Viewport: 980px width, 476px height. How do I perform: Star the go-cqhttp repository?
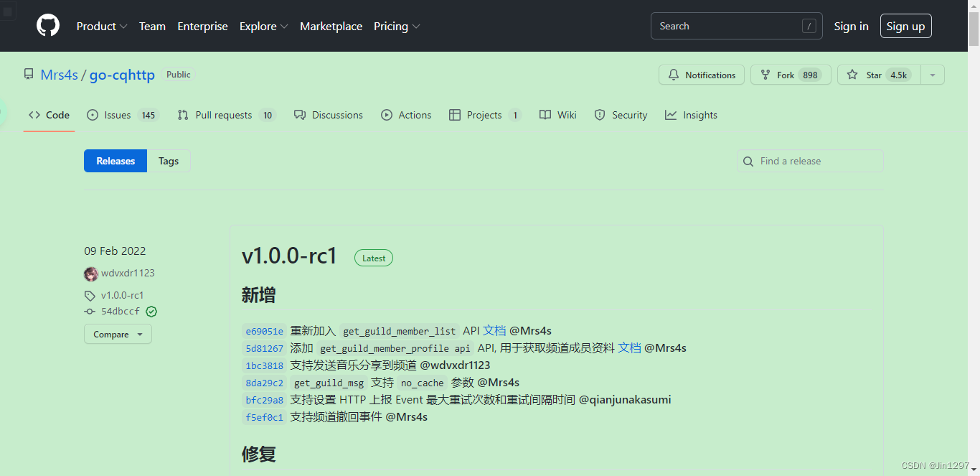tap(879, 75)
